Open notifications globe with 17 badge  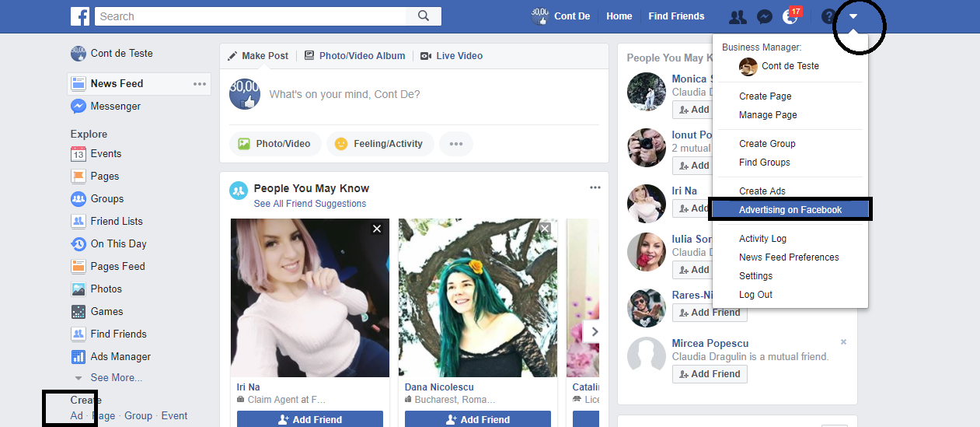[x=790, y=16]
